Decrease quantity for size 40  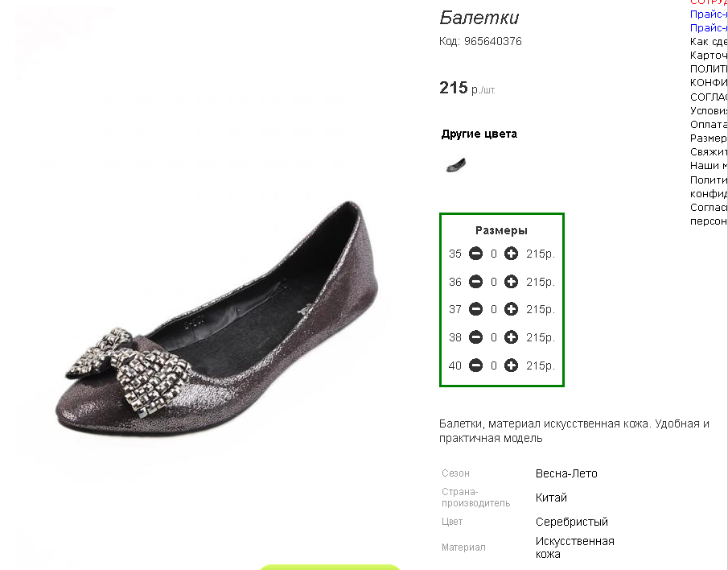[475, 366]
